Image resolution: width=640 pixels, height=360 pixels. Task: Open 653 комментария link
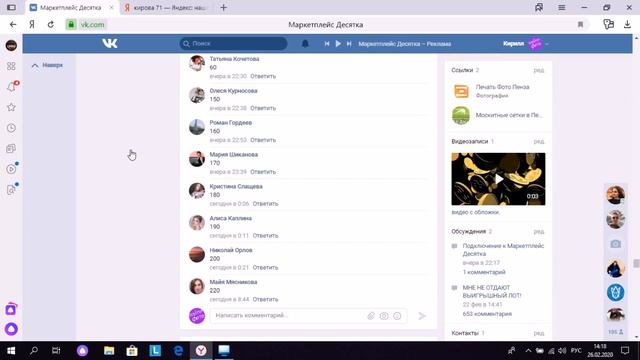487,314
